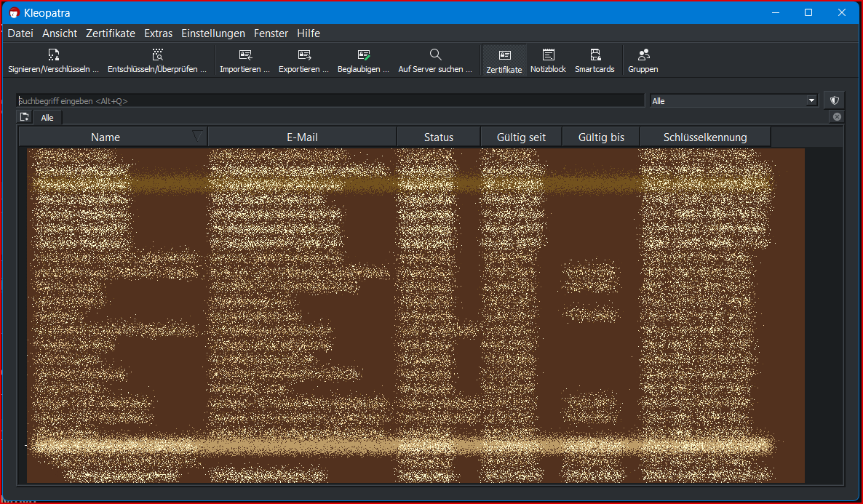This screenshot has width=863, height=504.
Task: Open the Importieren certificate tool
Action: [245, 55]
